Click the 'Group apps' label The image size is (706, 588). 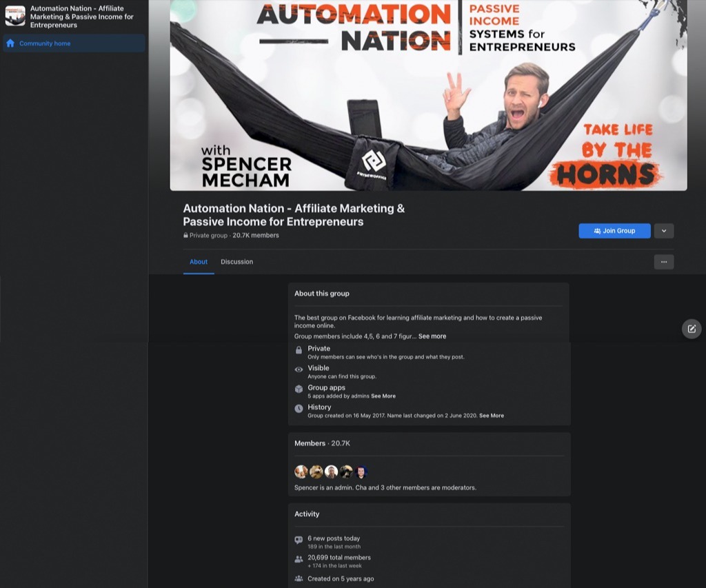click(326, 387)
